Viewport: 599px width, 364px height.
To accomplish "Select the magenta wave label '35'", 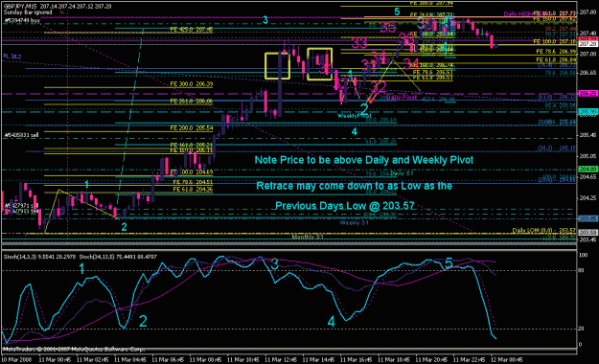I will [x=387, y=27].
